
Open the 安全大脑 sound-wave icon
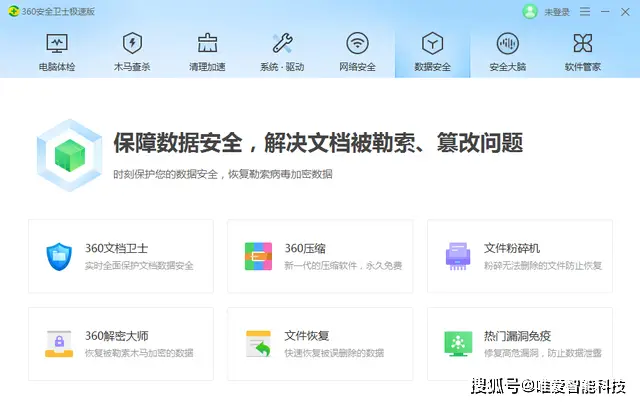(507, 43)
